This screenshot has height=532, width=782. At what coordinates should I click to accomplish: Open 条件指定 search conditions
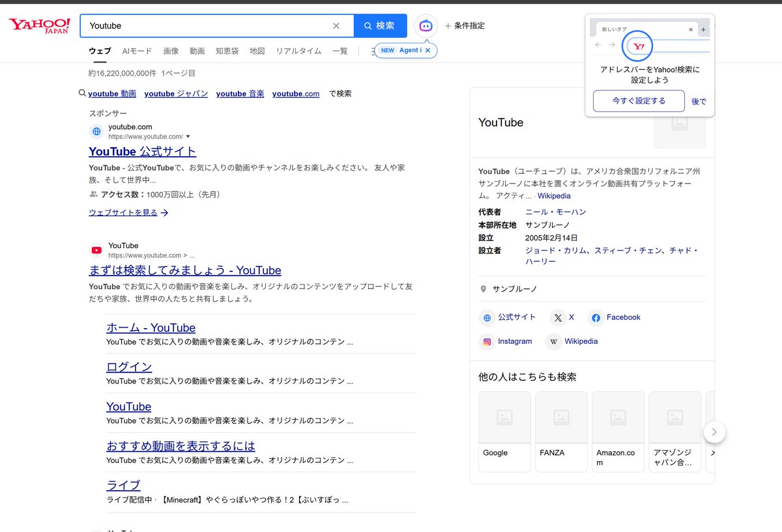(465, 26)
